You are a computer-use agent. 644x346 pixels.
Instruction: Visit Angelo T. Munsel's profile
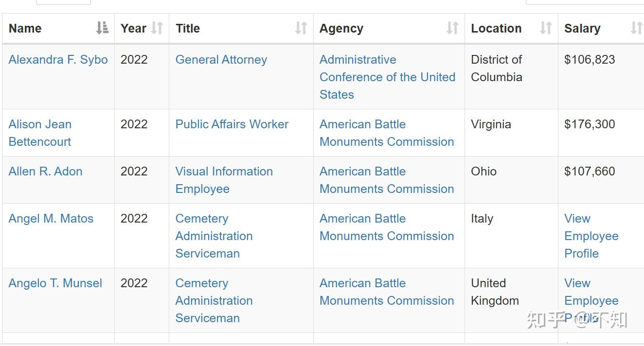[55, 283]
